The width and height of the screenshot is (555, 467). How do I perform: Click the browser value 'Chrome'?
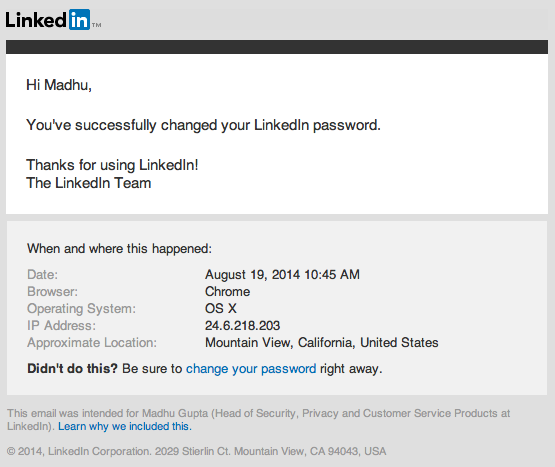227,292
